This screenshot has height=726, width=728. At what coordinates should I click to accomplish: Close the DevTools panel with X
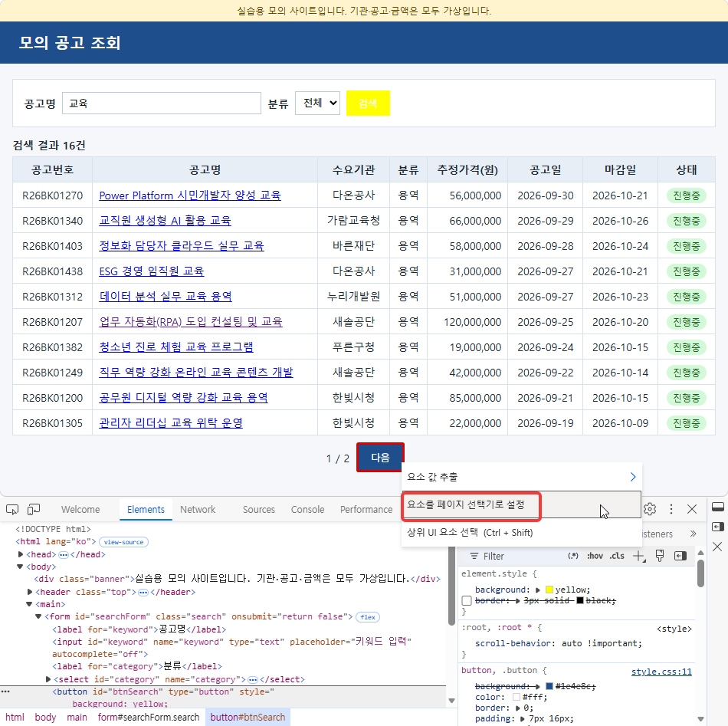(692, 509)
